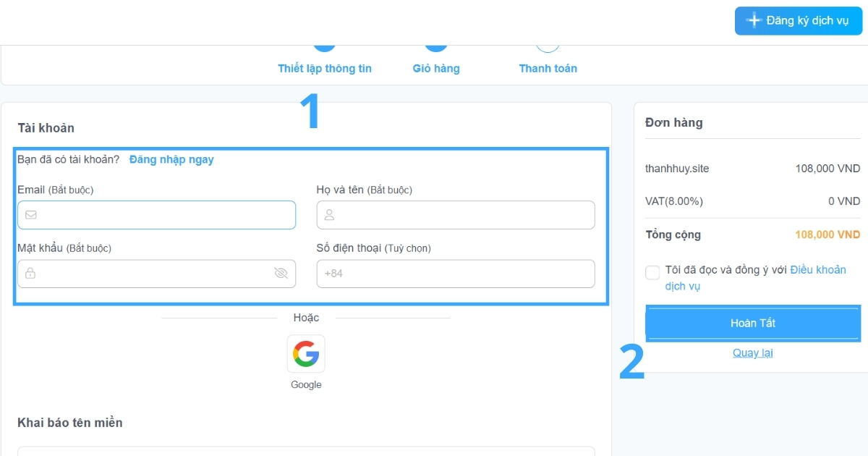Select the Thanh toán step
The width and height of the screenshot is (868, 456).
pos(548,68)
